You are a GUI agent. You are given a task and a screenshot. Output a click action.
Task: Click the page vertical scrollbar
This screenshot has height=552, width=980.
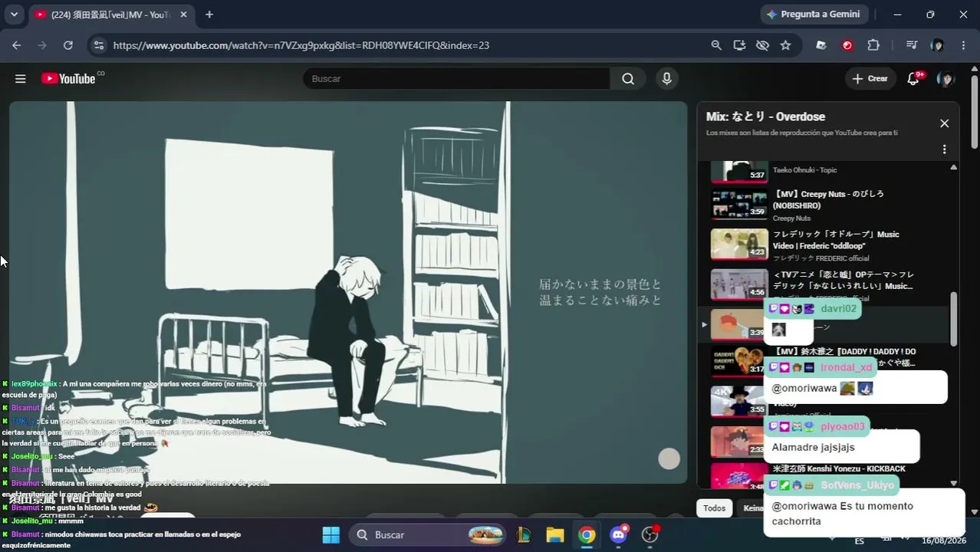pos(975,113)
